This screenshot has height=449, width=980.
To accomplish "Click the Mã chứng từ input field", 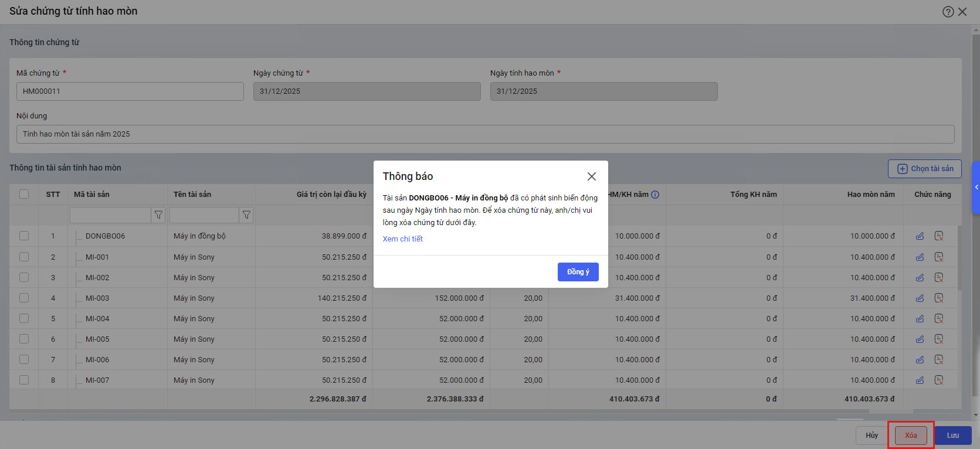I will point(130,91).
